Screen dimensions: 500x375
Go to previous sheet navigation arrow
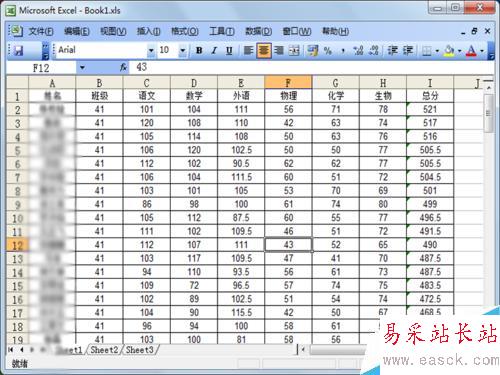click(x=22, y=350)
